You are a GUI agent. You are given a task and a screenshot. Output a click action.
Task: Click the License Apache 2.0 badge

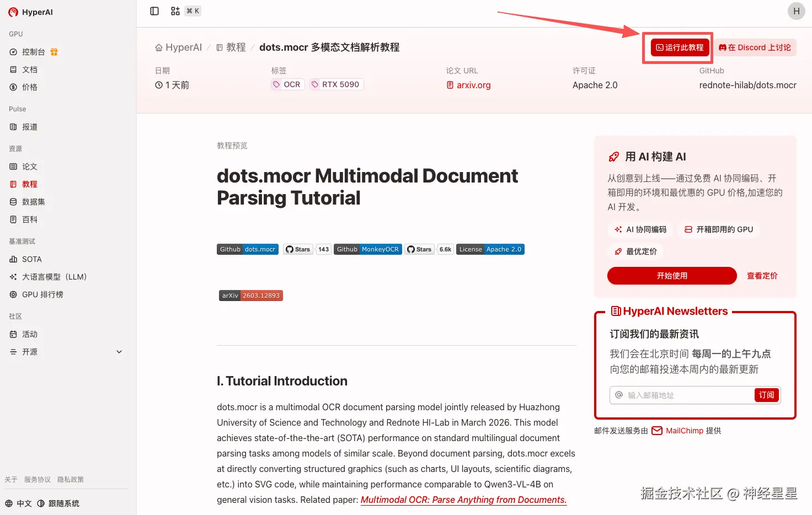coord(490,249)
